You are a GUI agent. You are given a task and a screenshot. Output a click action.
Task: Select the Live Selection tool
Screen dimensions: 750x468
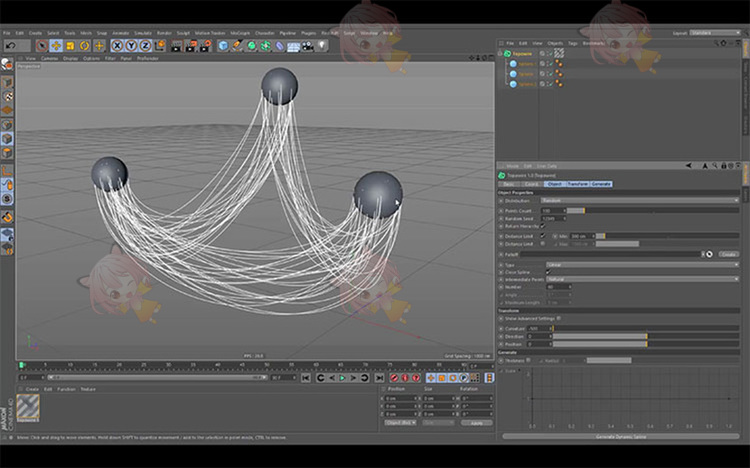pyautogui.click(x=42, y=46)
